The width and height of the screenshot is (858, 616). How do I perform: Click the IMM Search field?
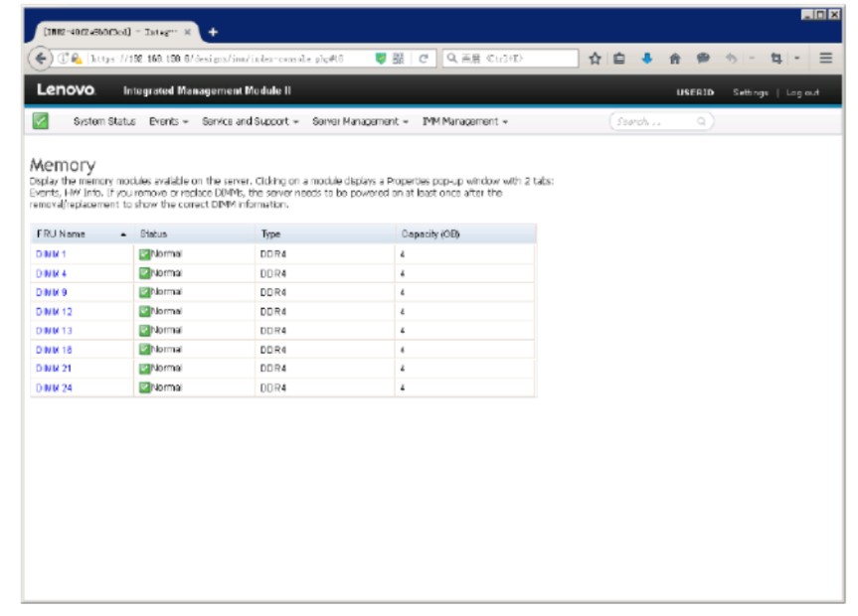(661, 121)
